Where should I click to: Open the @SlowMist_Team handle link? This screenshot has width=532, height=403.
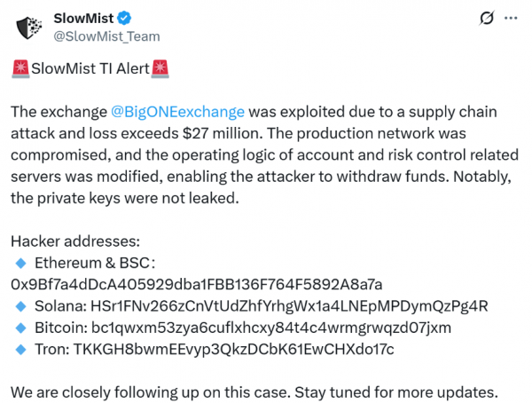[x=106, y=36]
